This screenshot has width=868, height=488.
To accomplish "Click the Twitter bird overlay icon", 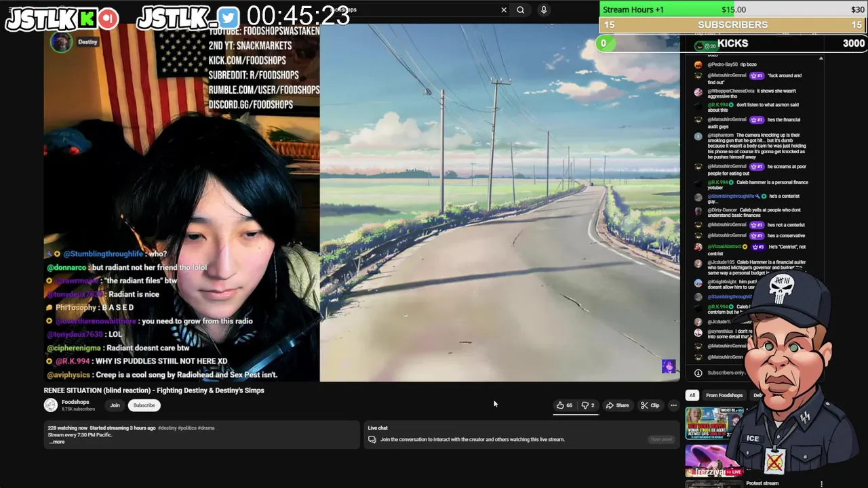I will coord(228,18).
